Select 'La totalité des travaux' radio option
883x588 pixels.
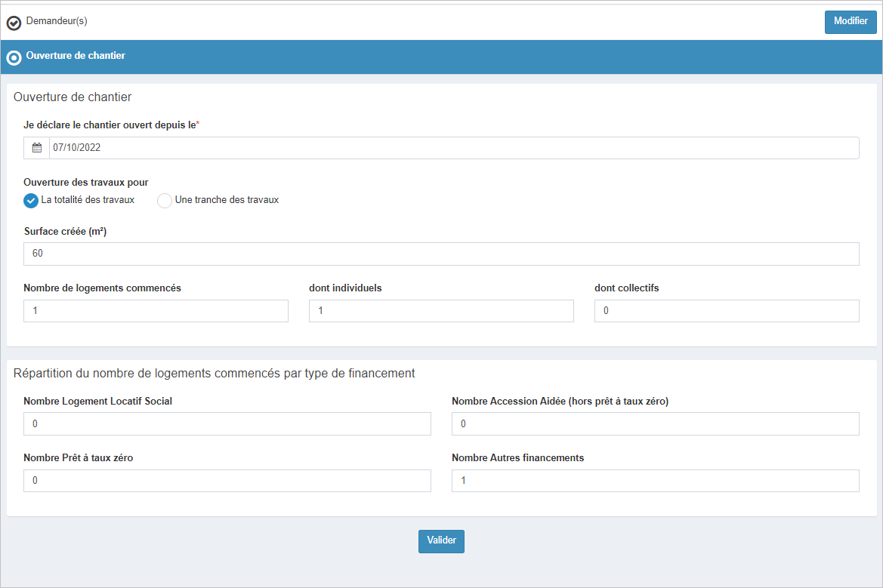31,201
